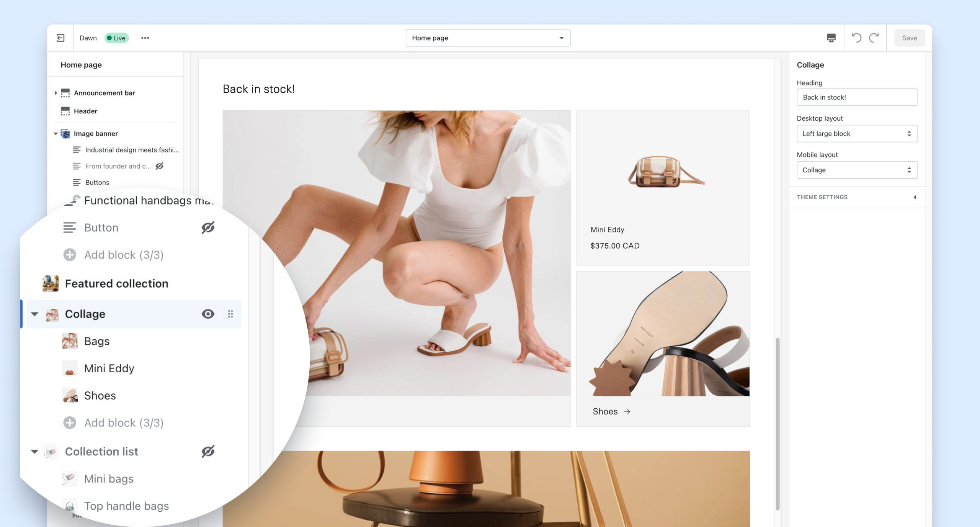Select the undo icon

857,38
